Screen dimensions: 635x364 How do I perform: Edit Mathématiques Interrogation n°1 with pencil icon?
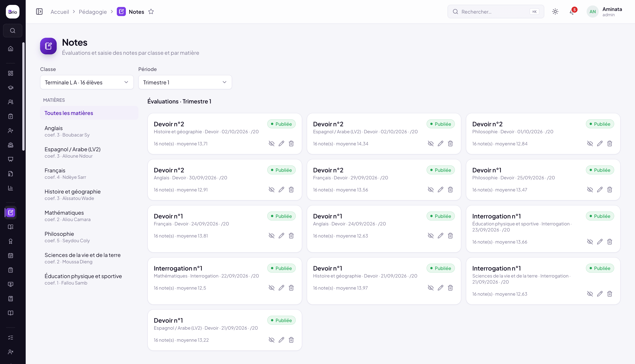(x=281, y=288)
